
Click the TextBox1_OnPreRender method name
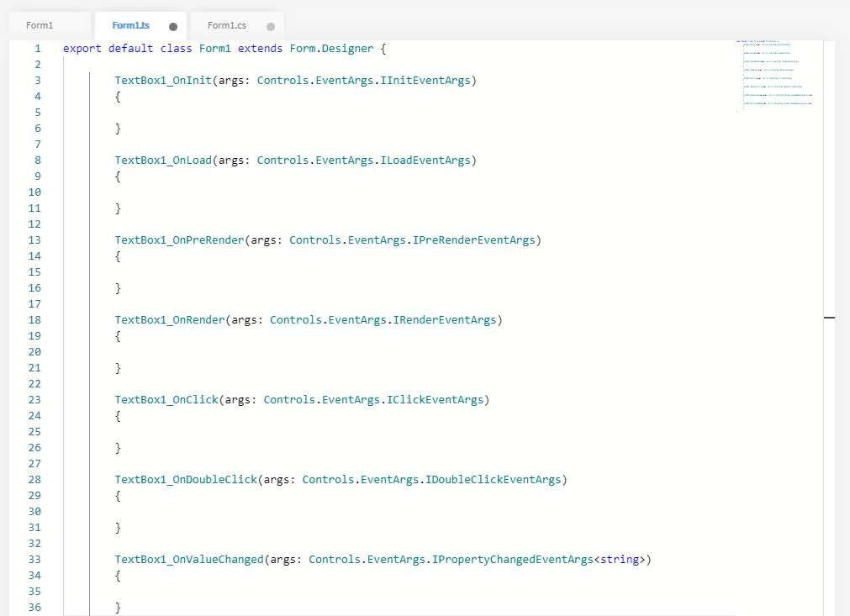point(179,240)
